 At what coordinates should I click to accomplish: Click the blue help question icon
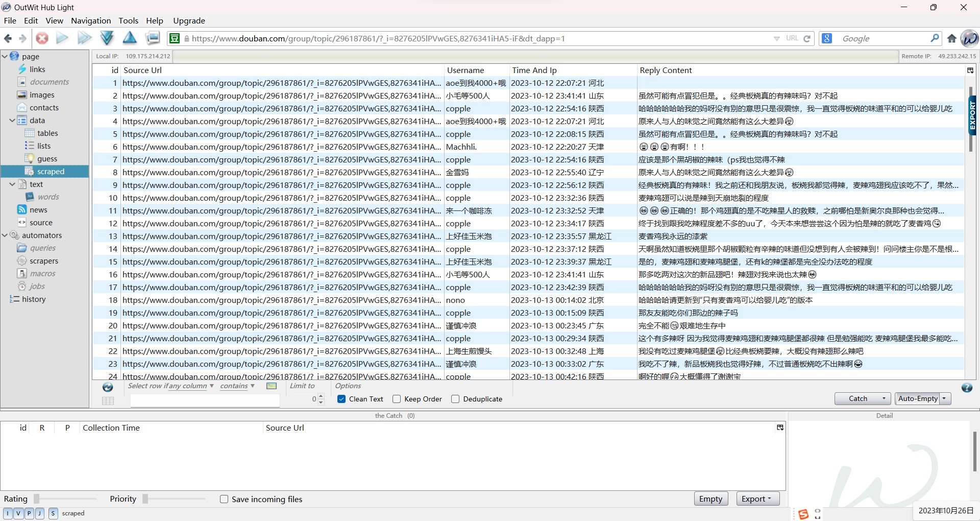pyautogui.click(x=966, y=388)
